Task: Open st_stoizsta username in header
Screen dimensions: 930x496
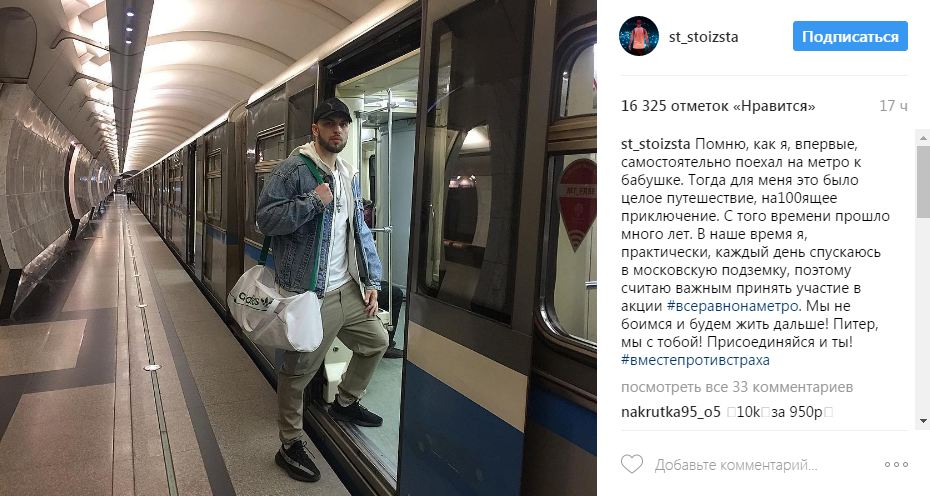Action: coord(703,37)
